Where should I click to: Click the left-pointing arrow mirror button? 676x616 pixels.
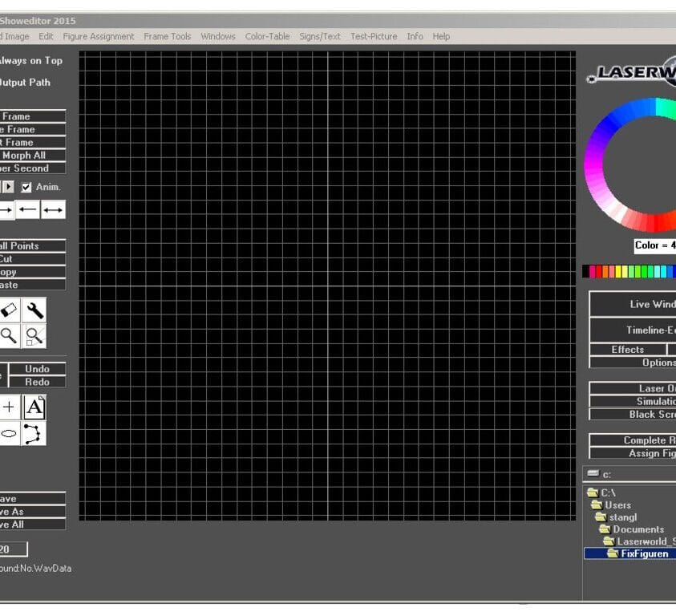28,210
